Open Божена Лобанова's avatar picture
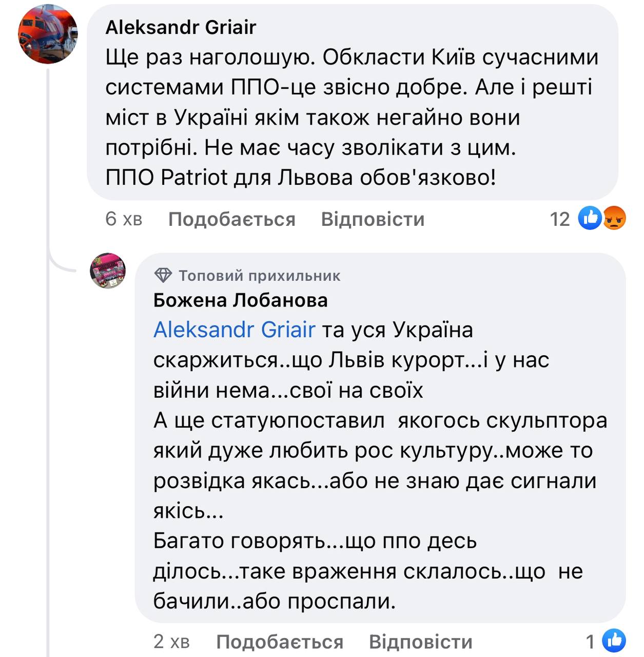 tap(108, 270)
